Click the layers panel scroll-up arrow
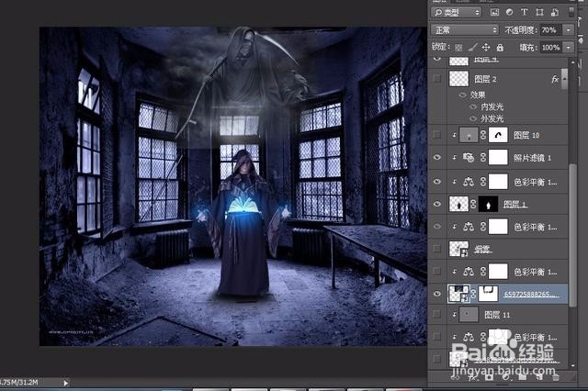The image size is (588, 391). tap(572, 61)
